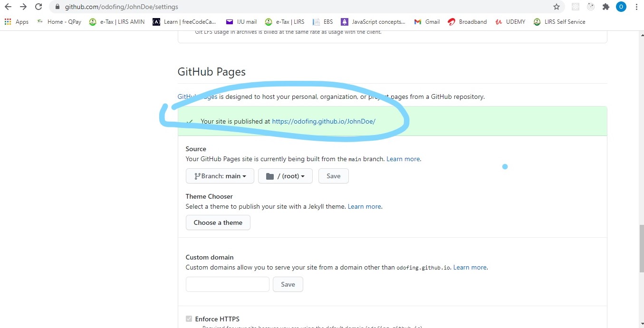Go forward with the browser forward arrow
Image resolution: width=644 pixels, height=328 pixels.
point(23,7)
